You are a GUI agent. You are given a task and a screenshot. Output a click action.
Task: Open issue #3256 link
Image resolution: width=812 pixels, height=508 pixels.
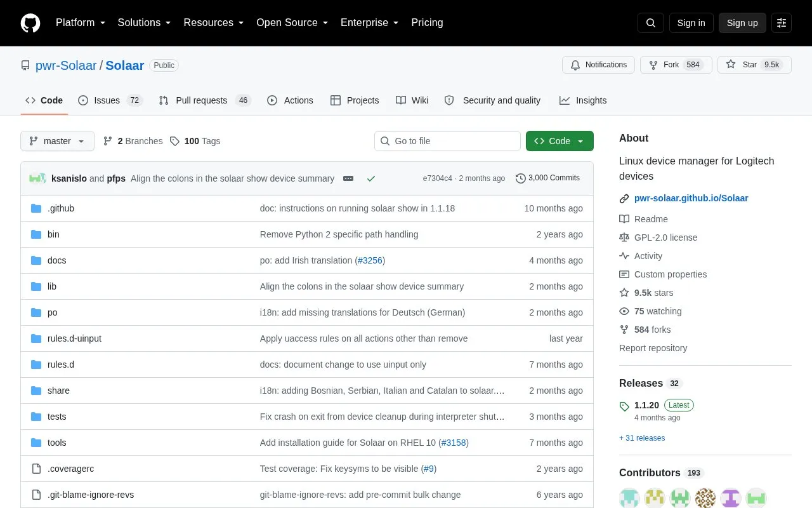point(370,260)
